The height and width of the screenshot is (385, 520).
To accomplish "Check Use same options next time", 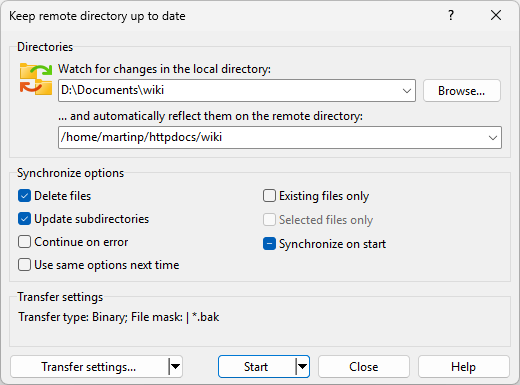I will click(x=24, y=265).
